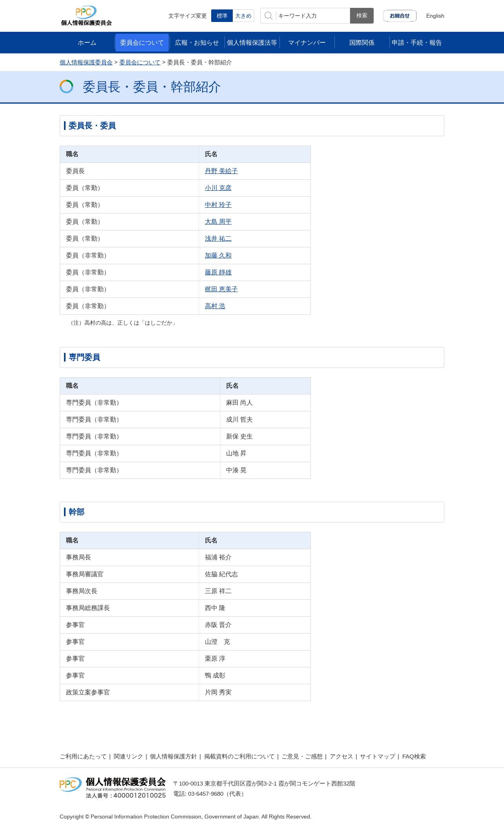Click the 西中 隆 name cell
Viewport: 504px width, 833px height.
tap(255, 608)
